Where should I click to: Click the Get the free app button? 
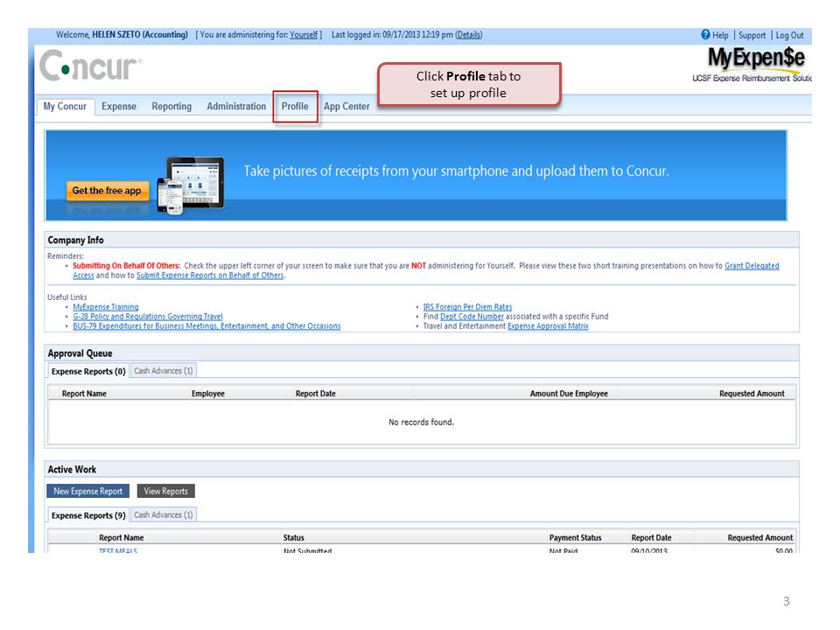tap(107, 191)
